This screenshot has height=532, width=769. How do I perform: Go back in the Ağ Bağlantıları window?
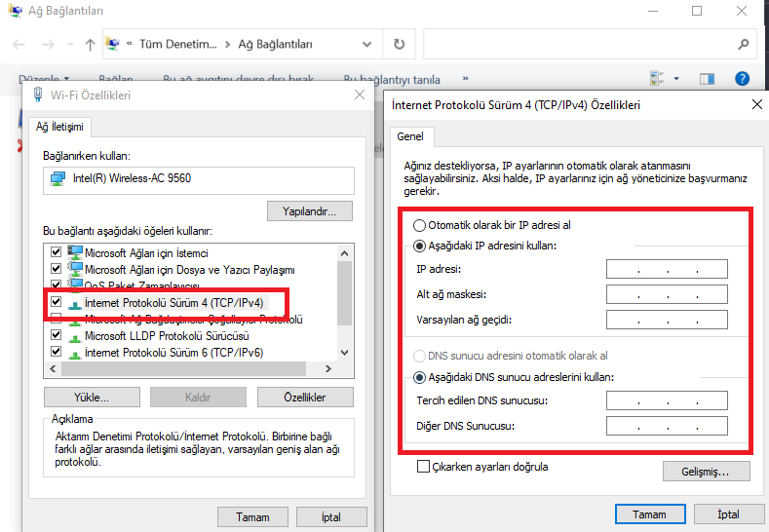pos(19,45)
